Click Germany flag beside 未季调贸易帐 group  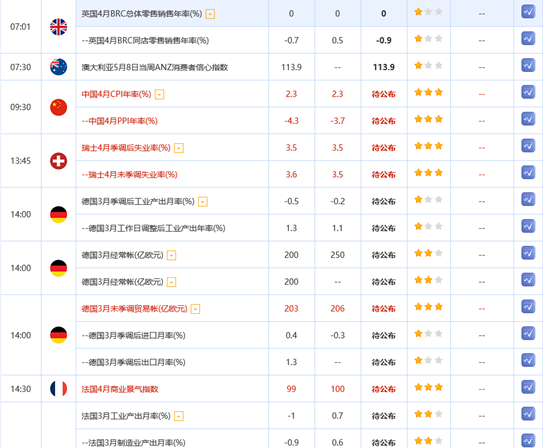tap(59, 335)
